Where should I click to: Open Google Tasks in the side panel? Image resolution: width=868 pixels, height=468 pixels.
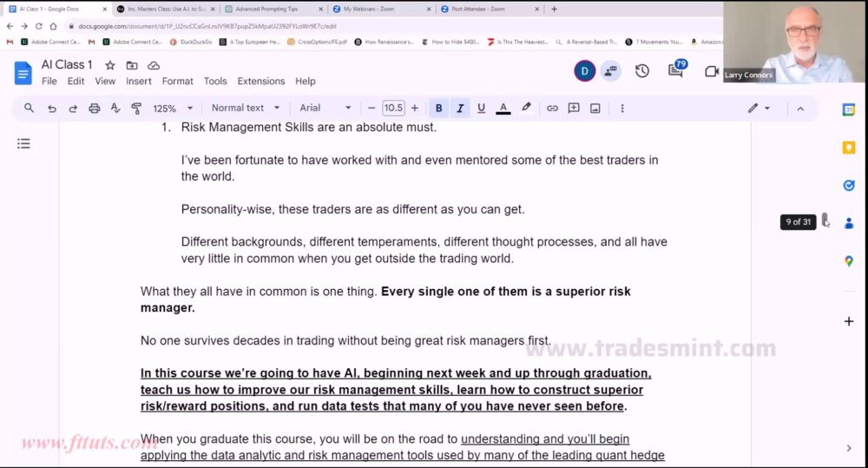pyautogui.click(x=849, y=186)
